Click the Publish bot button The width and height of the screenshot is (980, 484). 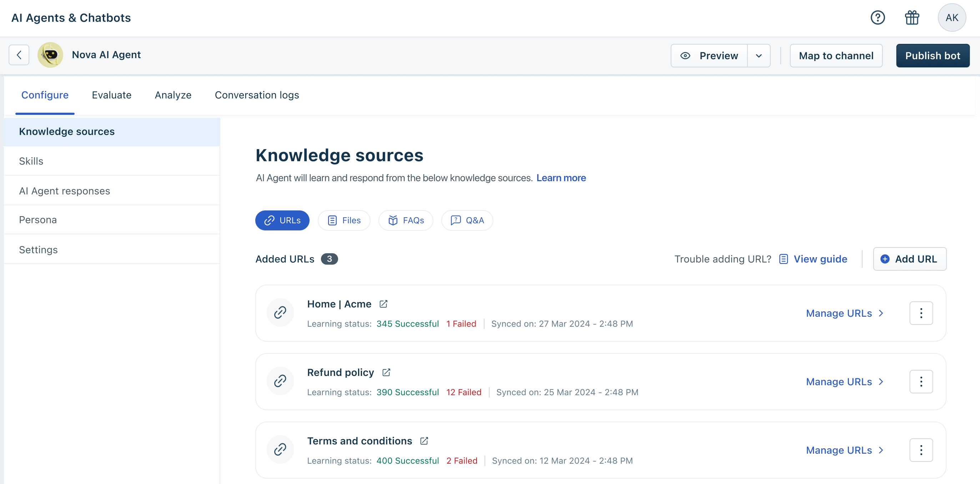click(x=933, y=56)
